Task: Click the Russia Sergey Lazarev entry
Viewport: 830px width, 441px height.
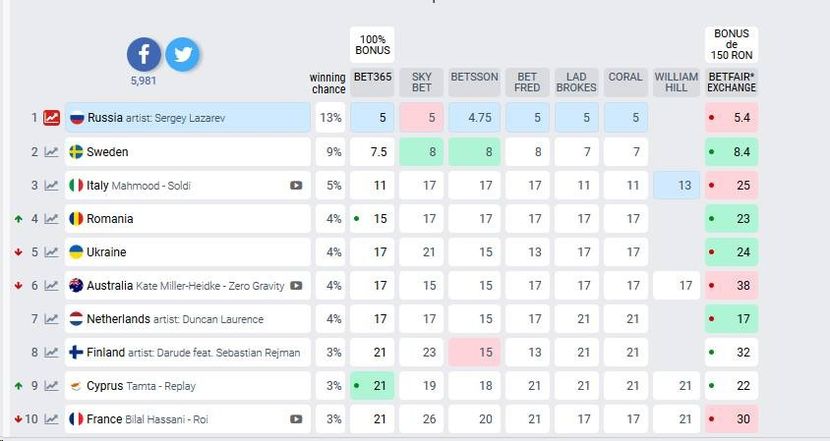Action: click(188, 118)
